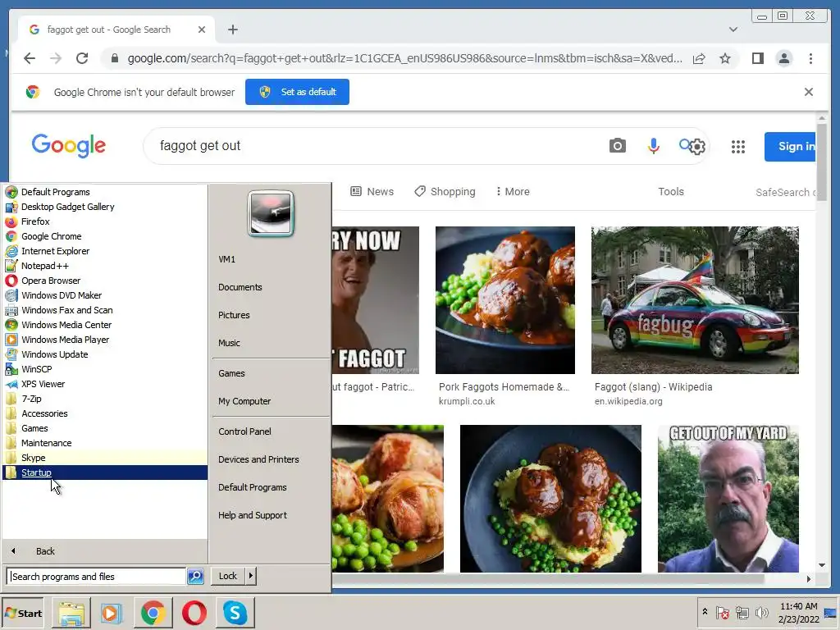Expand the Accessories folder
The image size is (840, 630).
click(x=106, y=413)
